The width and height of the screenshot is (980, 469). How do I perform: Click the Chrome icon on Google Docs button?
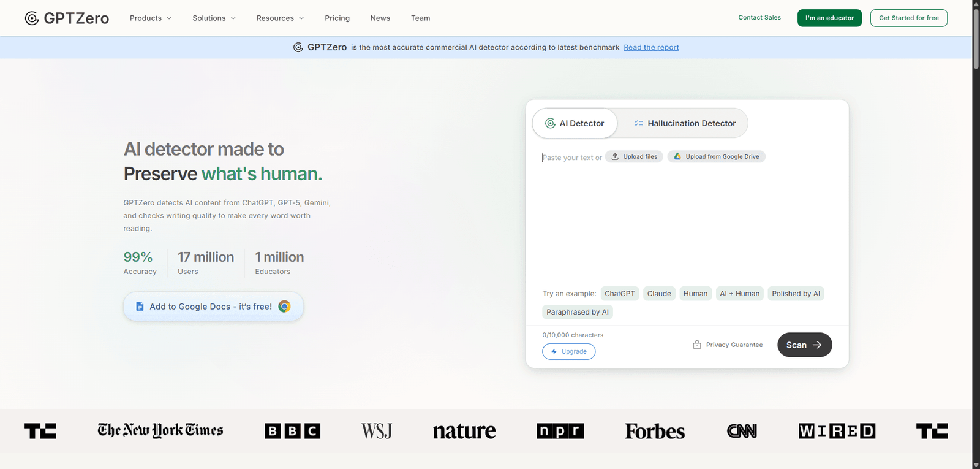coord(284,307)
